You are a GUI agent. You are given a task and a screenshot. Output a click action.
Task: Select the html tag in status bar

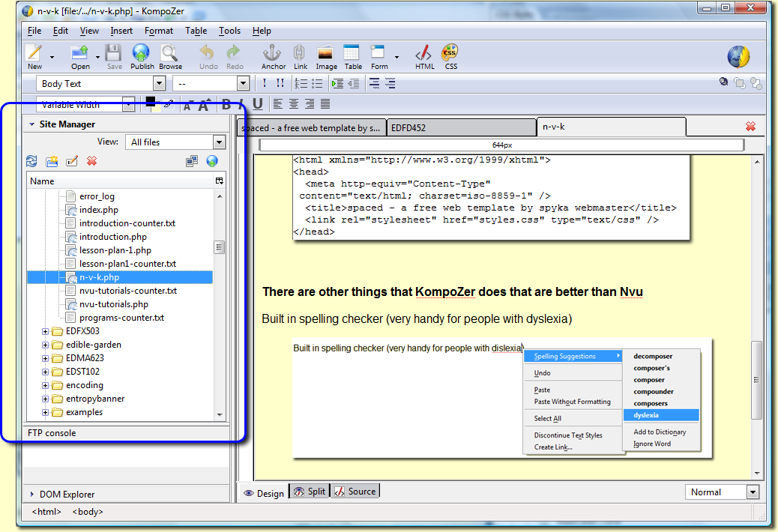(46, 512)
